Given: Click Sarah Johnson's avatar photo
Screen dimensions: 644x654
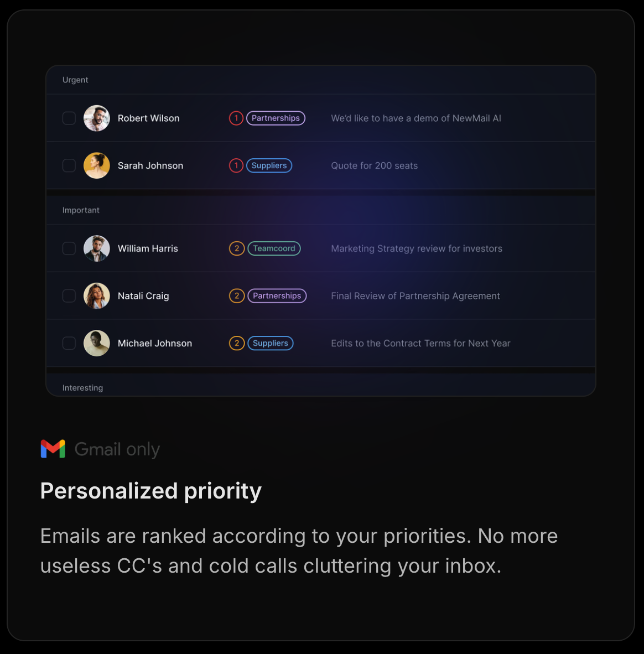Looking at the screenshot, I should click(x=97, y=165).
